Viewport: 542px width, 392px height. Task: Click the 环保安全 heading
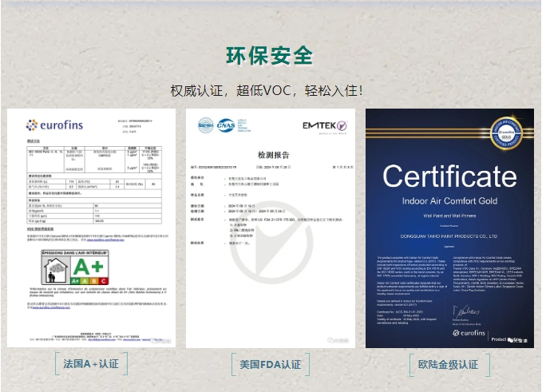coord(271,55)
